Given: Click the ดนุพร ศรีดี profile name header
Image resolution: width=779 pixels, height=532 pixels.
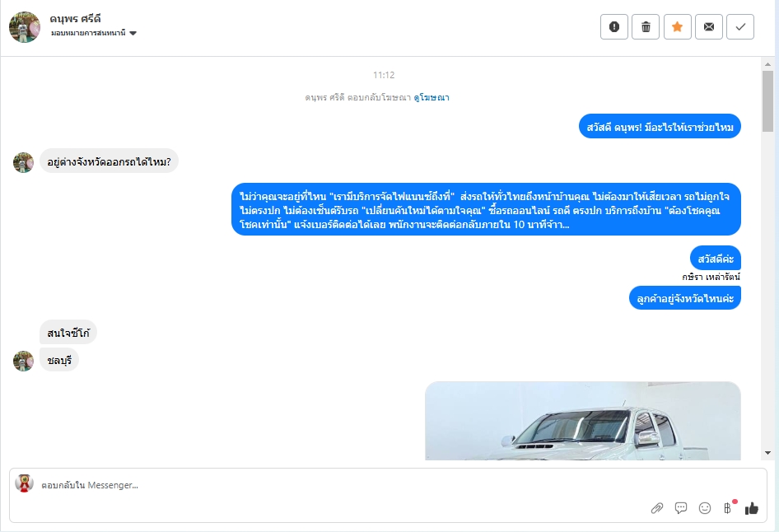Looking at the screenshot, I should pos(75,19).
